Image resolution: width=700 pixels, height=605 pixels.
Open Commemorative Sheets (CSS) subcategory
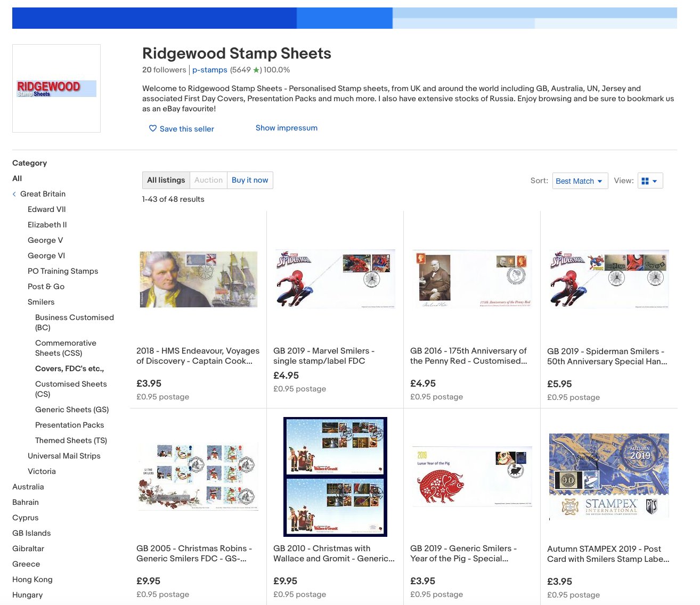tap(66, 348)
